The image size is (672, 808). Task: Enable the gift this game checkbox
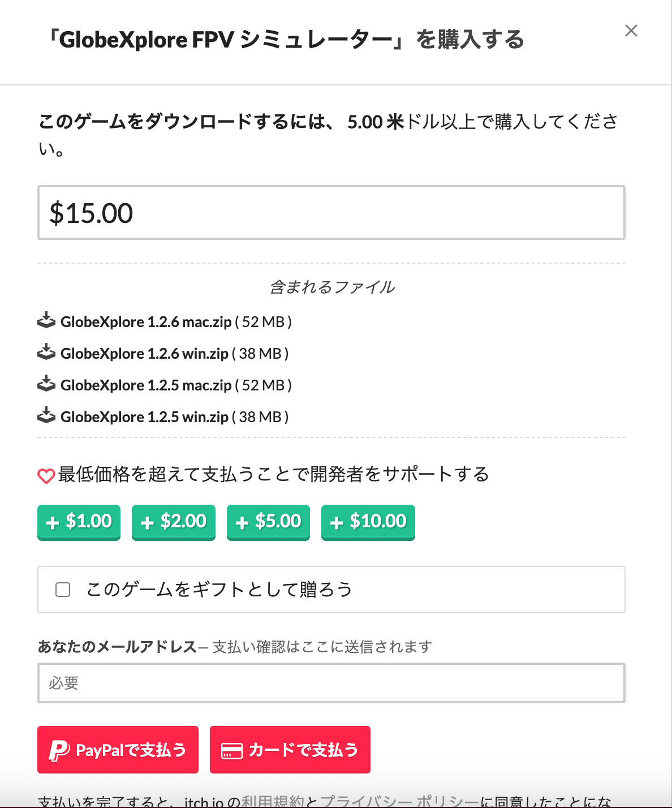click(63, 590)
